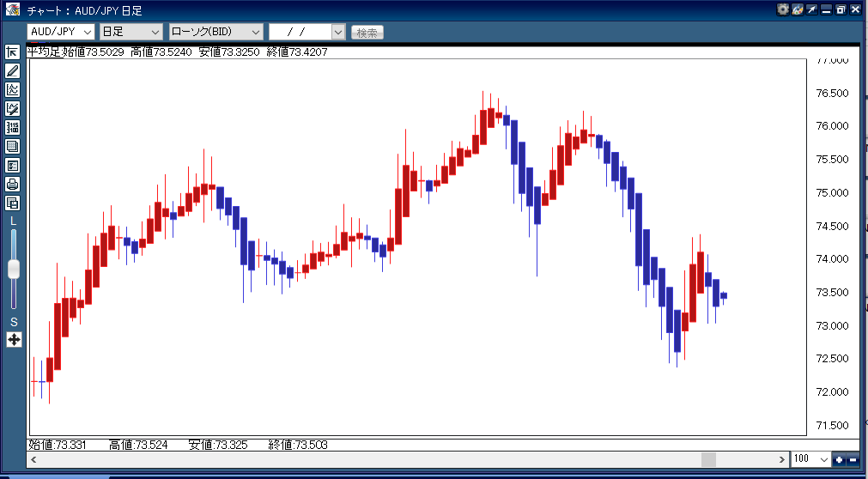Click the pop-out arrow icon in the title bar
This screenshot has height=479, width=868.
[x=813, y=10]
